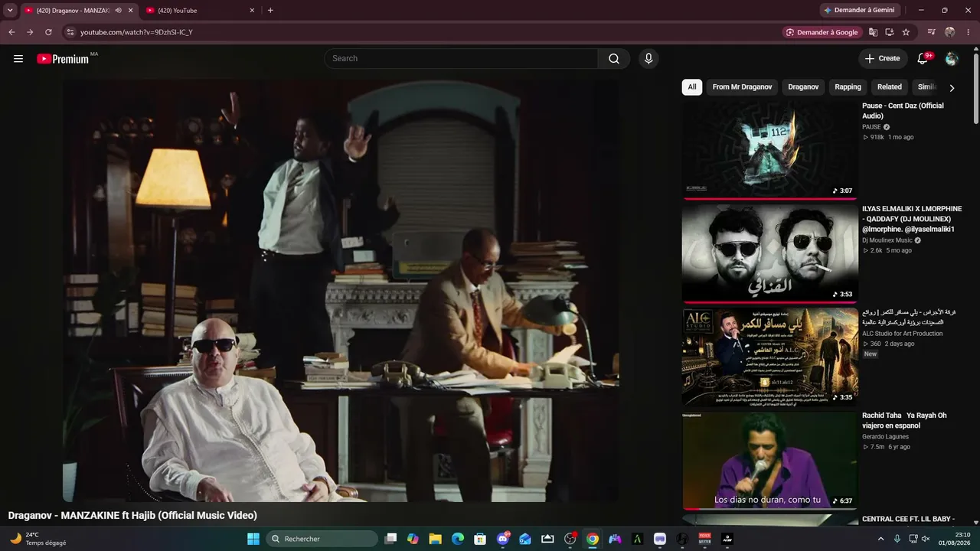The width and height of the screenshot is (980, 551).
Task: Open Microsoft Edge from the taskbar
Action: 458,539
